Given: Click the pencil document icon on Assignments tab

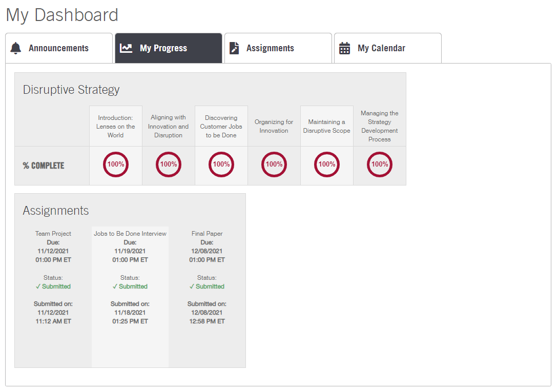Looking at the screenshot, I should [235, 47].
